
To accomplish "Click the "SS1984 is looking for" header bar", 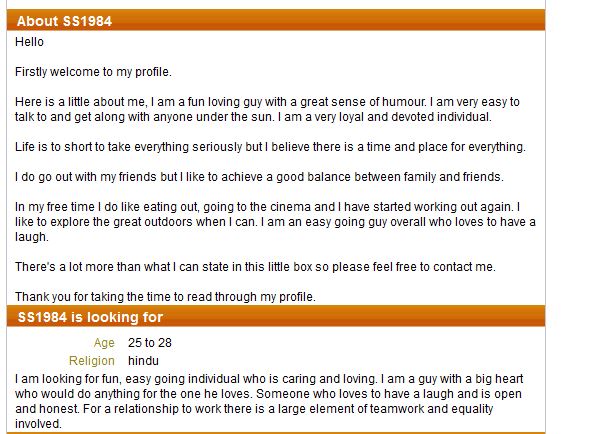I will click(276, 317).
